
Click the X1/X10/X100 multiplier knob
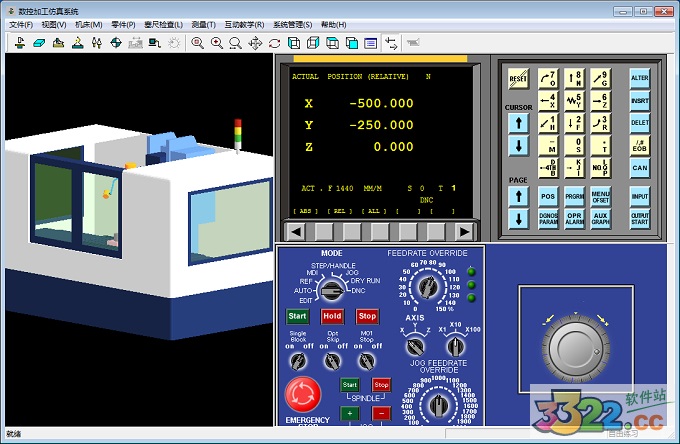coord(456,346)
